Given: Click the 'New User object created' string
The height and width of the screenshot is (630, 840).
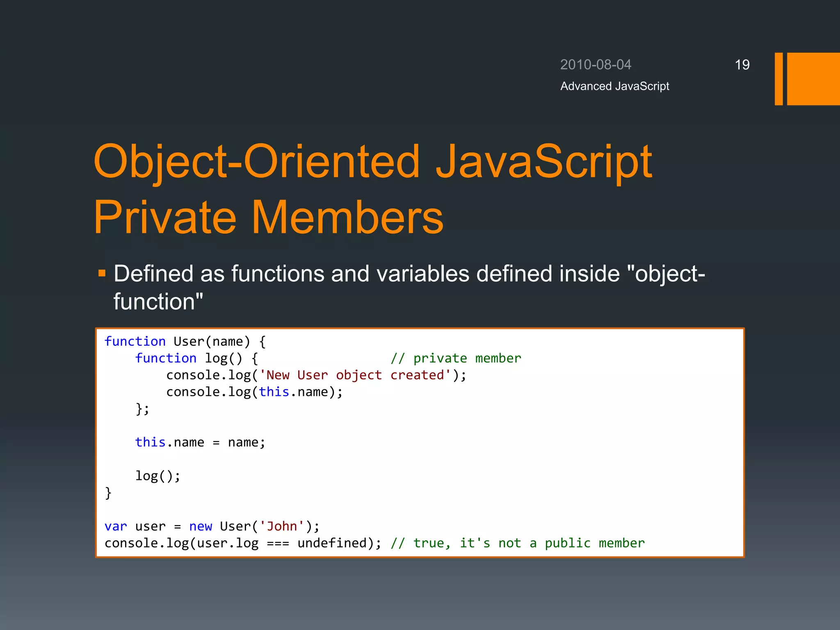Looking at the screenshot, I should [355, 375].
